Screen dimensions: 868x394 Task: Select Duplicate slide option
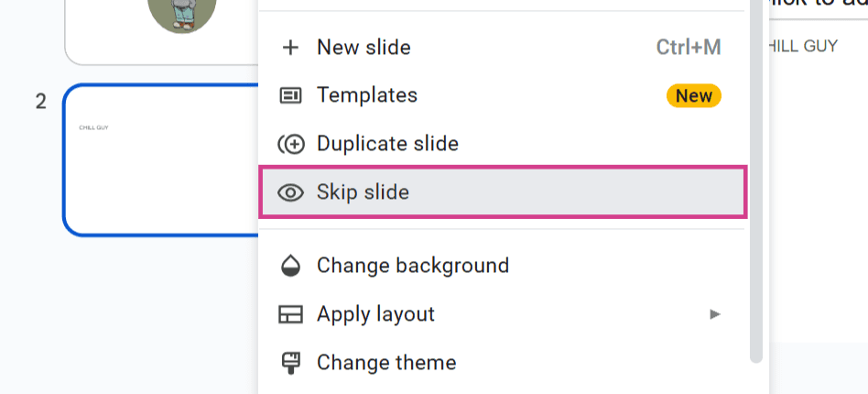point(504,144)
